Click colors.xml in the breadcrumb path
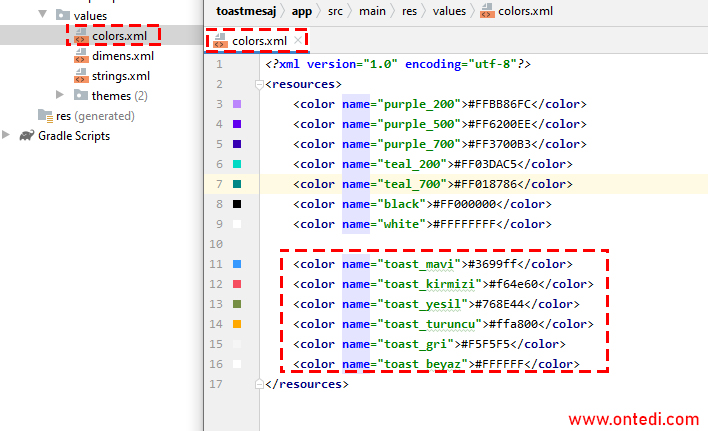The width and height of the screenshot is (708, 431). point(525,11)
